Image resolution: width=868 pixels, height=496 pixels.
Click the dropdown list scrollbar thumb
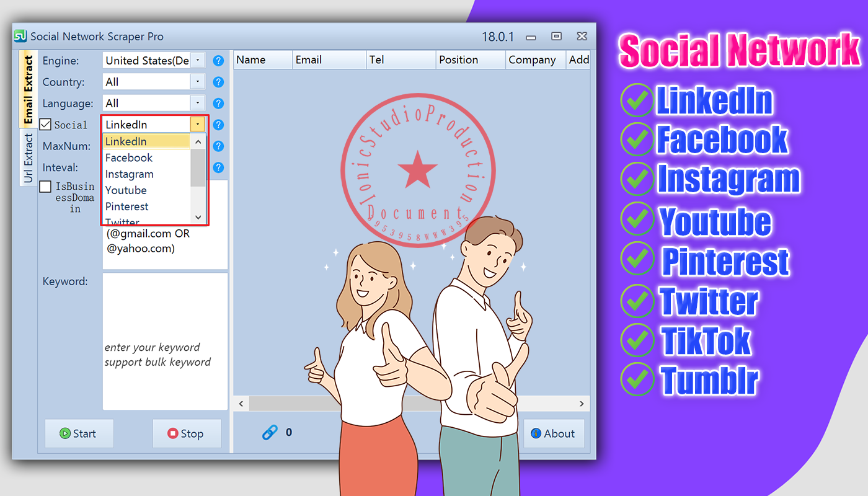pyautogui.click(x=198, y=167)
